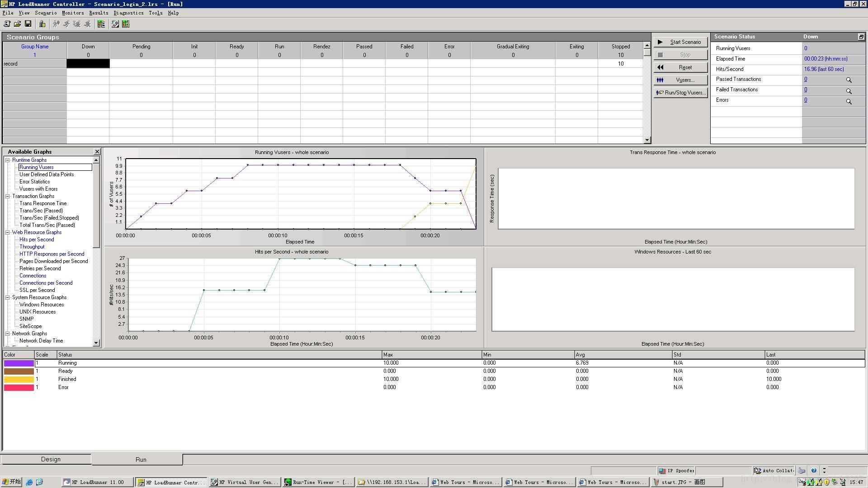Open the Scenario menu
The width and height of the screenshot is (868, 488).
click(x=46, y=13)
